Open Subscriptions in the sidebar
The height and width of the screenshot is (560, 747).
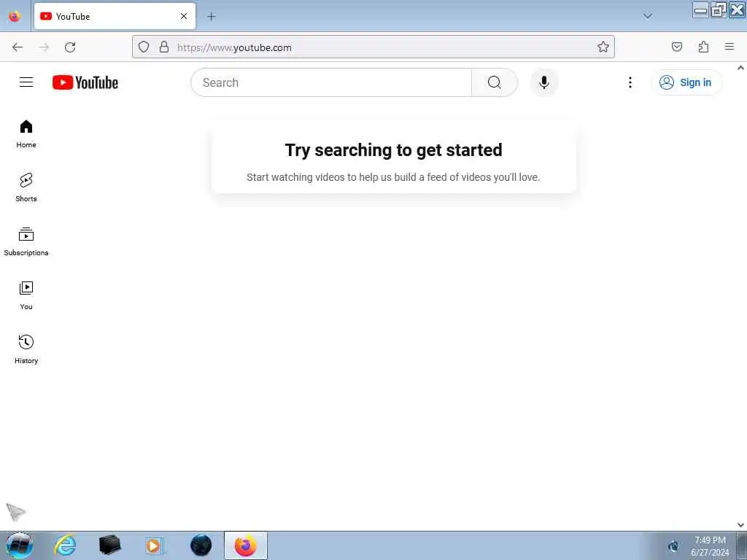click(26, 242)
